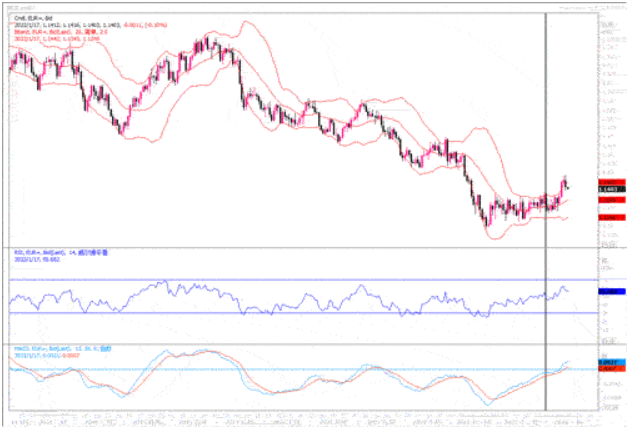Select the red BBand indicator legend text

point(47,31)
